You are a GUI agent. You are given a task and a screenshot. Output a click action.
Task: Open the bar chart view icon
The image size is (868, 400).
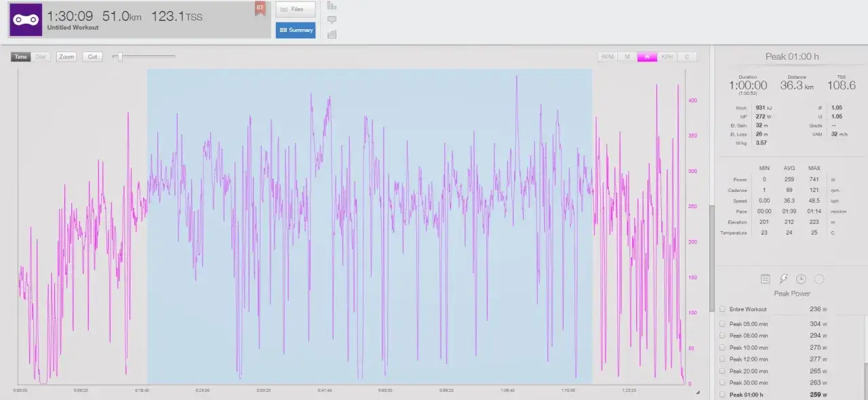coord(332,6)
